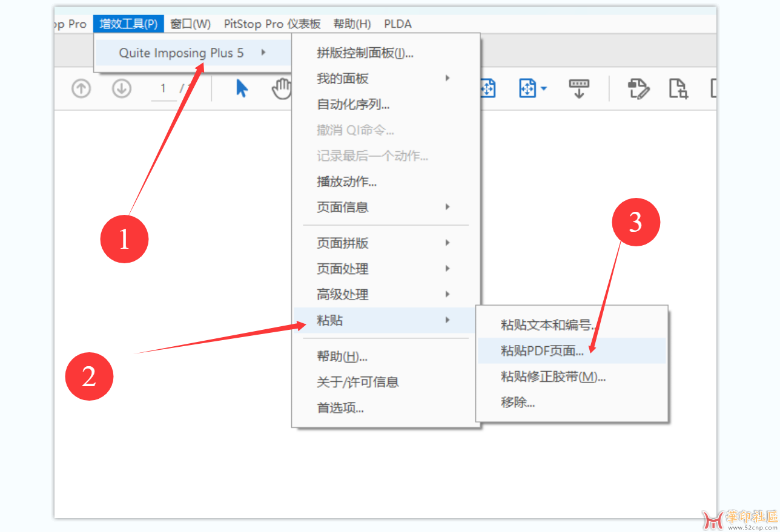Open the 帮助(H) menu in menu bar
Viewport: 780px width, 532px height.
352,24
